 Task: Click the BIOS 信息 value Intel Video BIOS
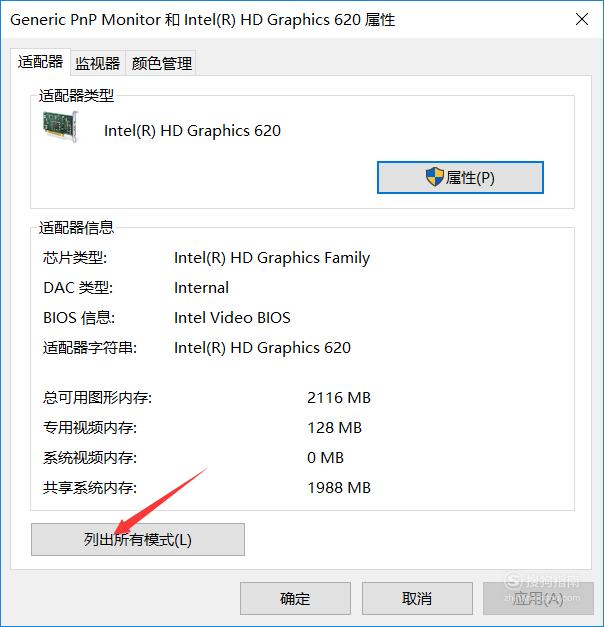tap(232, 317)
